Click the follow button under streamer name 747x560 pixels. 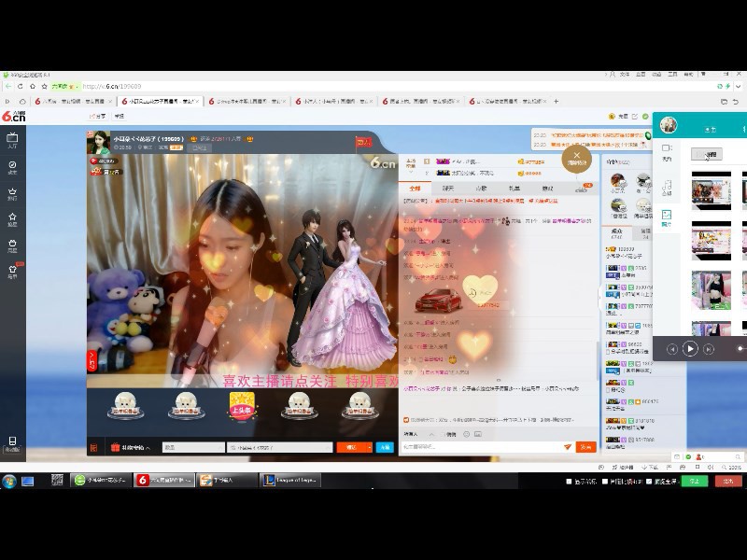199,147
